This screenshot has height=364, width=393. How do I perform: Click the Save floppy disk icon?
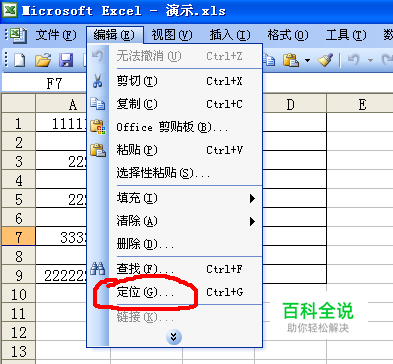(x=66, y=60)
